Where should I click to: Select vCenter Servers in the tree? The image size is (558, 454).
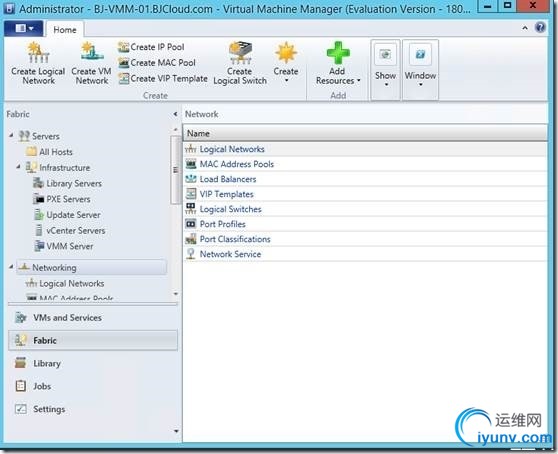point(69,231)
